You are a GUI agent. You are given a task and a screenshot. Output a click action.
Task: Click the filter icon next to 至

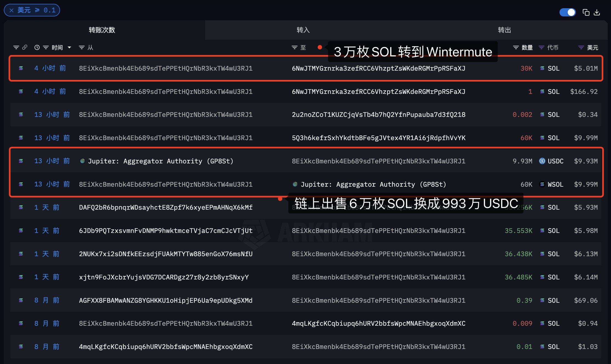[x=295, y=48]
